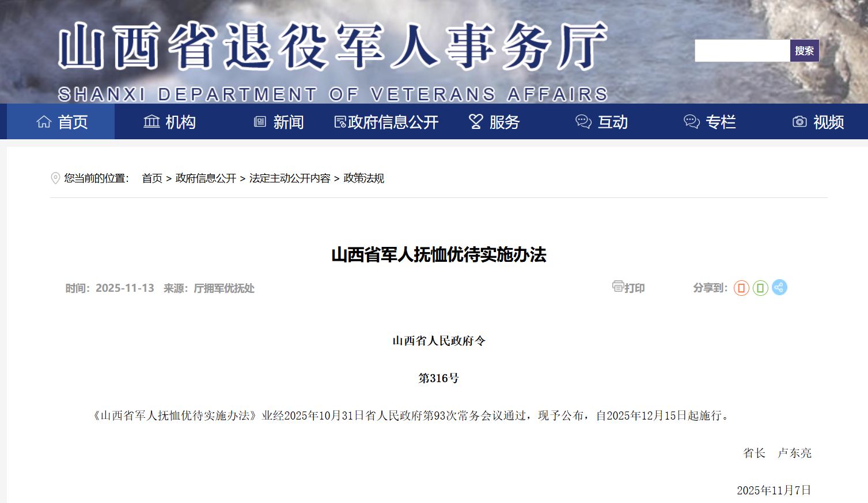The width and height of the screenshot is (868, 503).
Task: Click the chat bubble icon beside 互动
Action: [x=583, y=121]
